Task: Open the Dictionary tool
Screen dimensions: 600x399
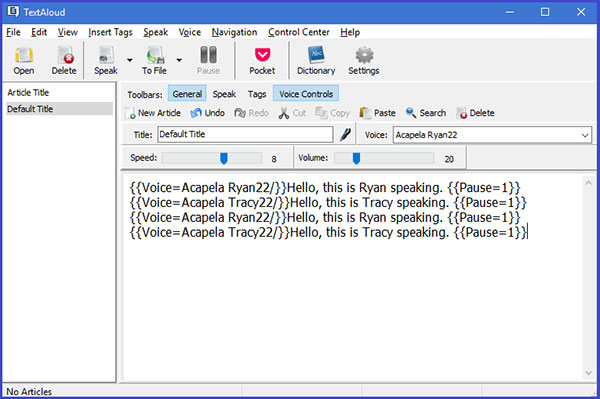Action: click(x=316, y=55)
